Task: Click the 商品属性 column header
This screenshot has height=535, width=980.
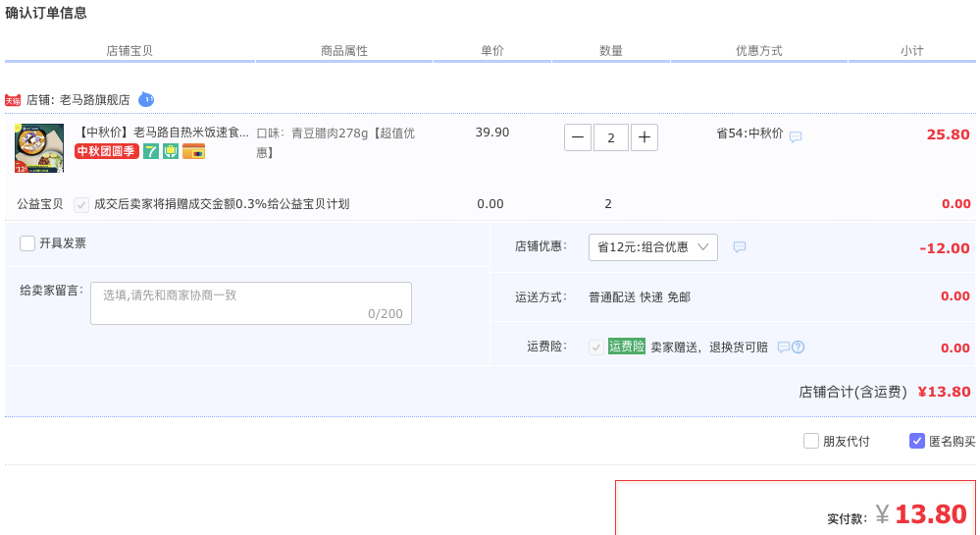Action: click(343, 51)
